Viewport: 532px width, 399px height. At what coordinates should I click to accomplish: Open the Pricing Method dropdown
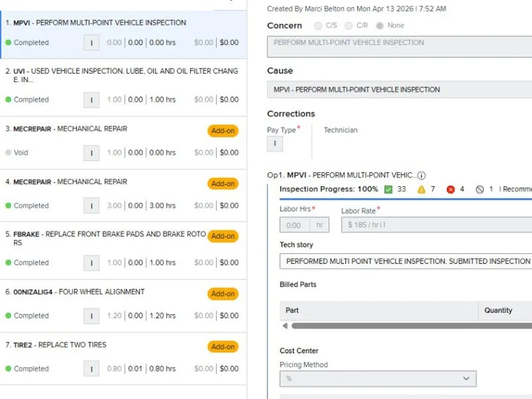pos(378,378)
